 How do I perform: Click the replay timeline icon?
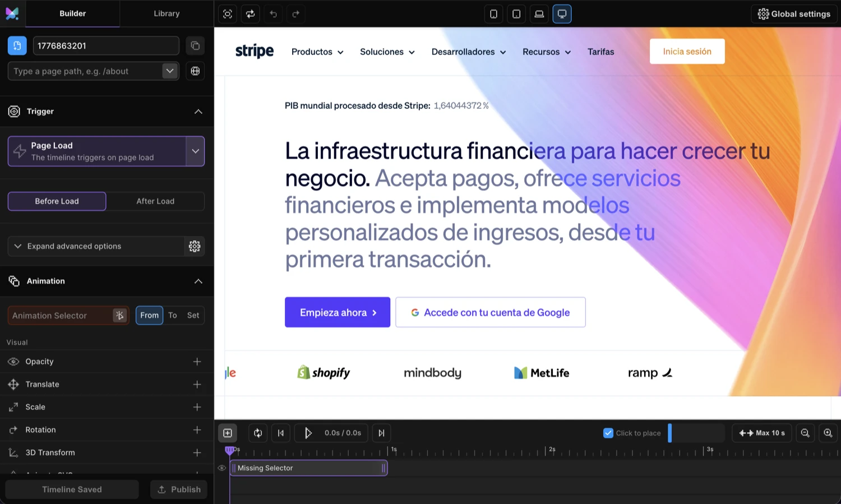[250, 14]
